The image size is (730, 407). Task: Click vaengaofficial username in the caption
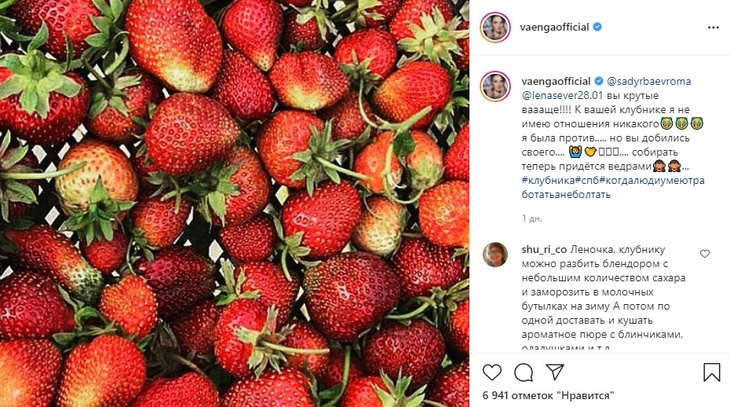556,81
